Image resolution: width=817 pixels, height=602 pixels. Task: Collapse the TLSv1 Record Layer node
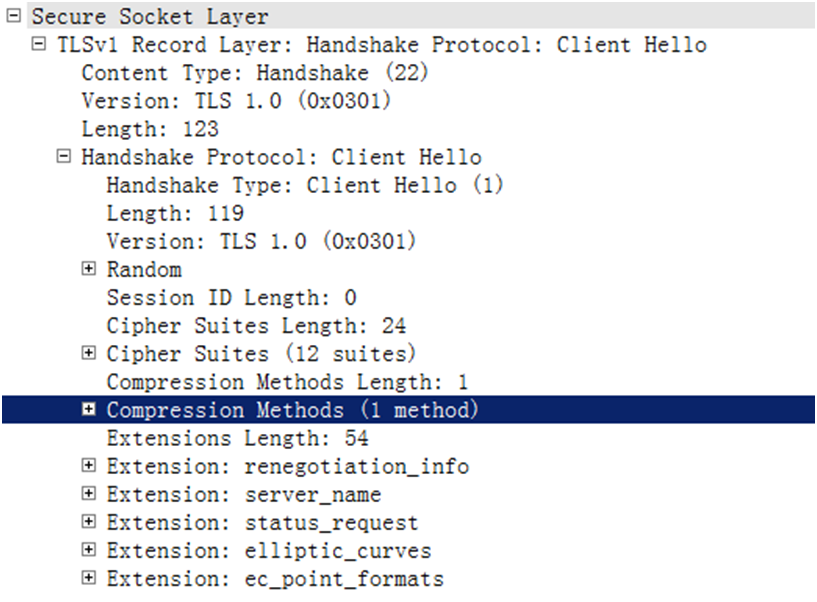39,45
